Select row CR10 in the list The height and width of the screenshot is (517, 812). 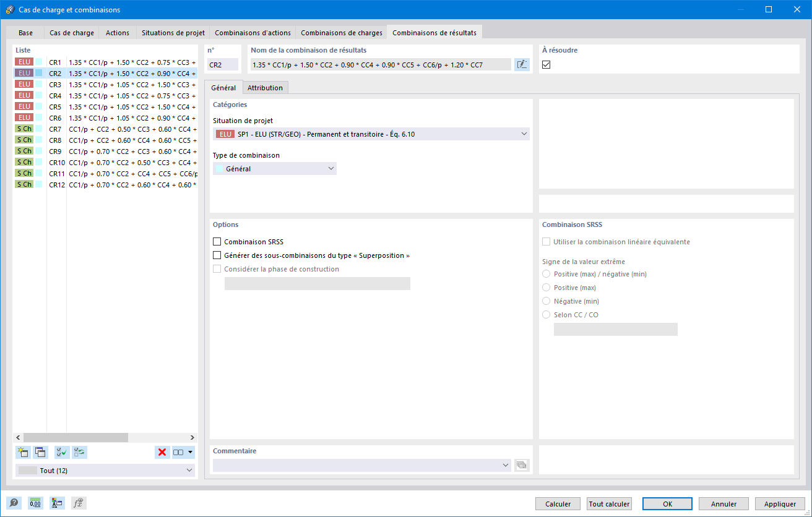(x=105, y=162)
